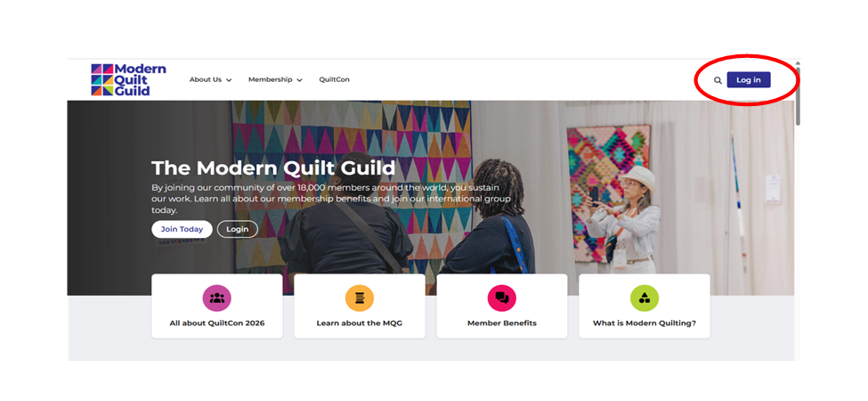This screenshot has width=868, height=401.
Task: Open the Membership menu
Action: [275, 80]
